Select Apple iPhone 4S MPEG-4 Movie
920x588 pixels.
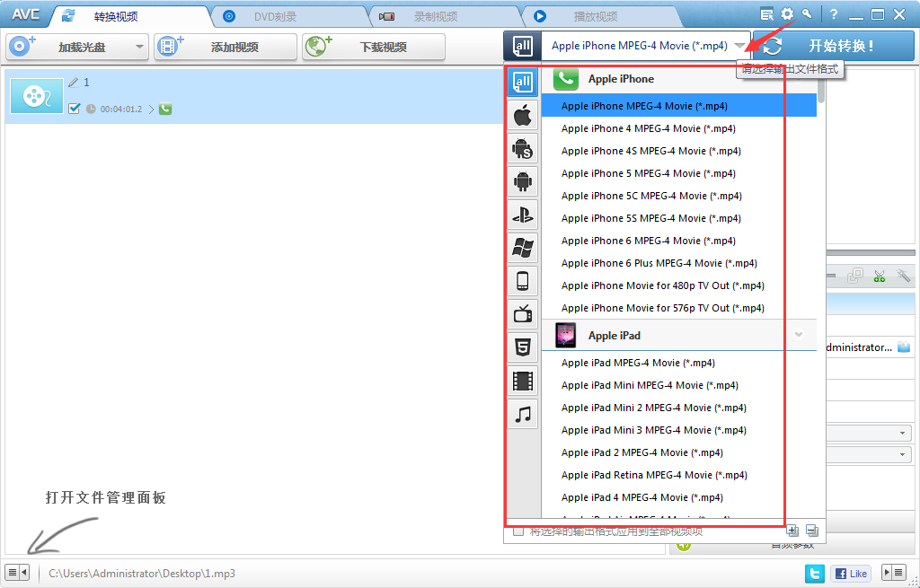coord(679,151)
